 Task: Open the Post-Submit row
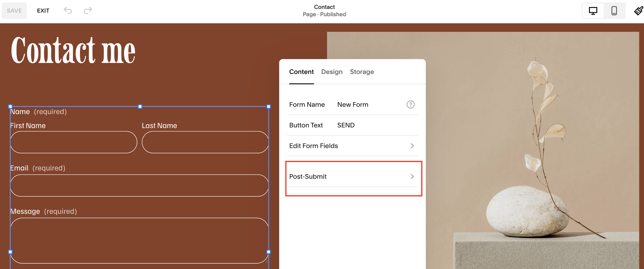point(352,176)
